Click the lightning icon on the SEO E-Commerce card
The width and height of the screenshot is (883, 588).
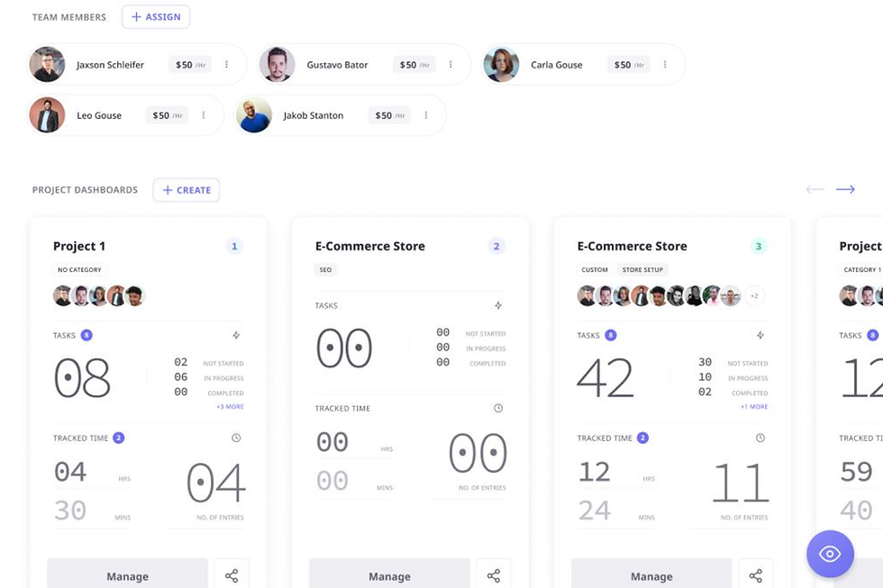pos(497,305)
